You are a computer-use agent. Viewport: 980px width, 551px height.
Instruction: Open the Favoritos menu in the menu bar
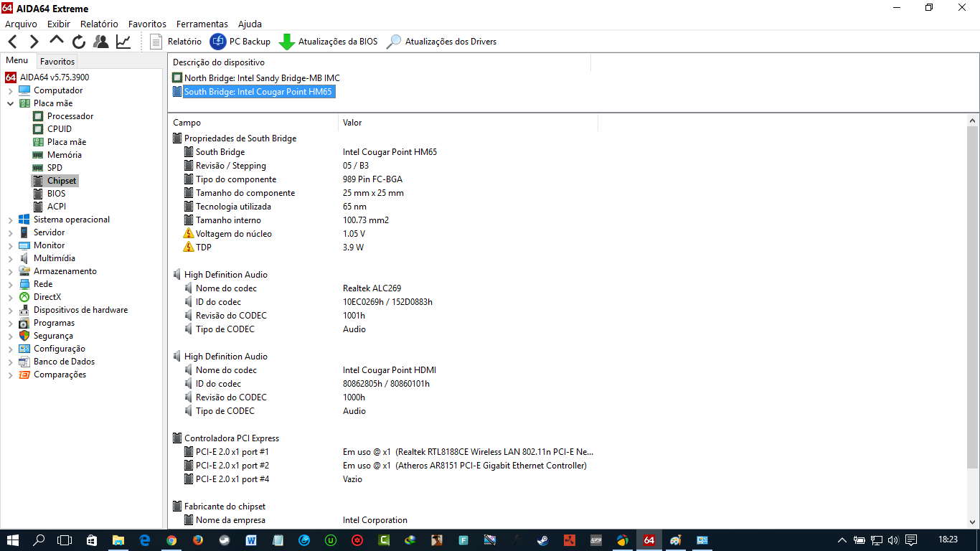pyautogui.click(x=147, y=24)
